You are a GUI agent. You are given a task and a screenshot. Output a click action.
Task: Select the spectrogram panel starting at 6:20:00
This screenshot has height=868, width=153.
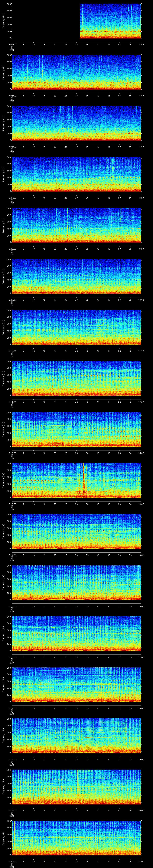(76, 838)
